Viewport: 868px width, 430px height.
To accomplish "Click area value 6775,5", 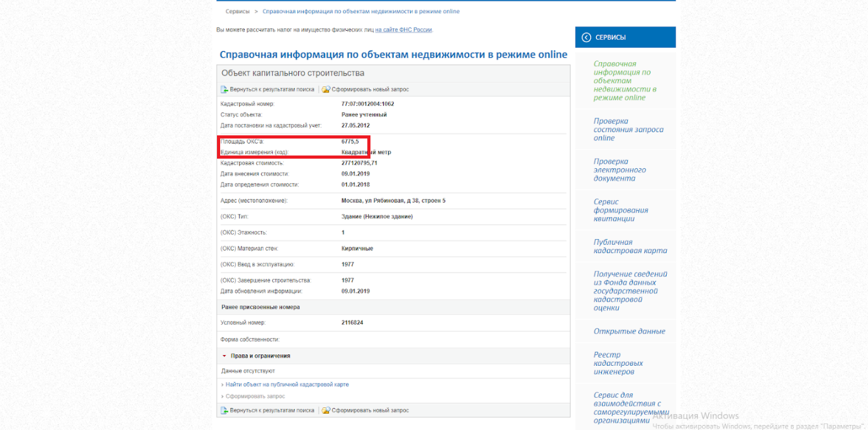I will tap(350, 142).
